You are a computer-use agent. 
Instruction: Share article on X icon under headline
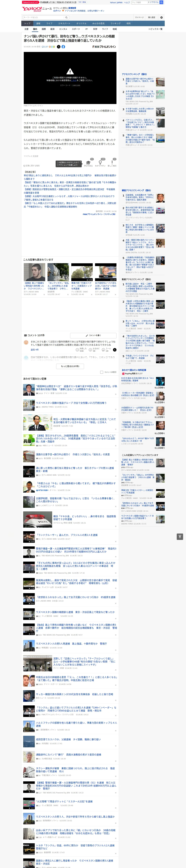tap(59, 47)
